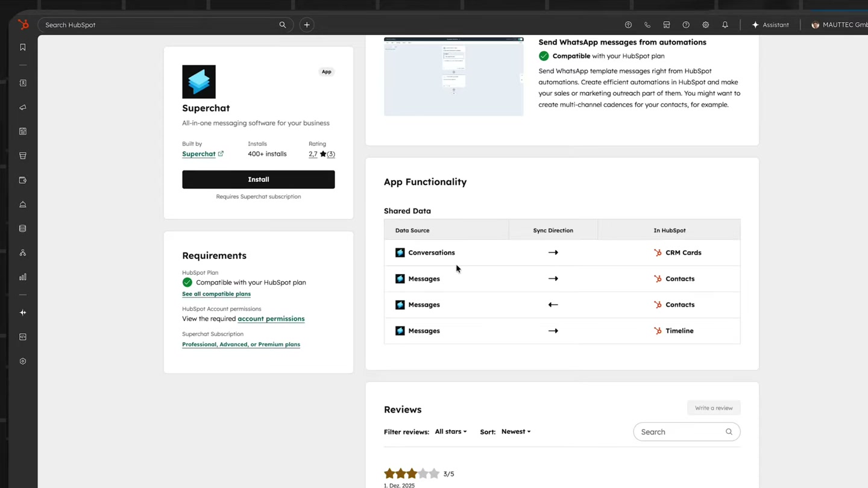Open the Marketing megaphone icon in sidebar
Screen dimensions: 868x488
point(23,107)
